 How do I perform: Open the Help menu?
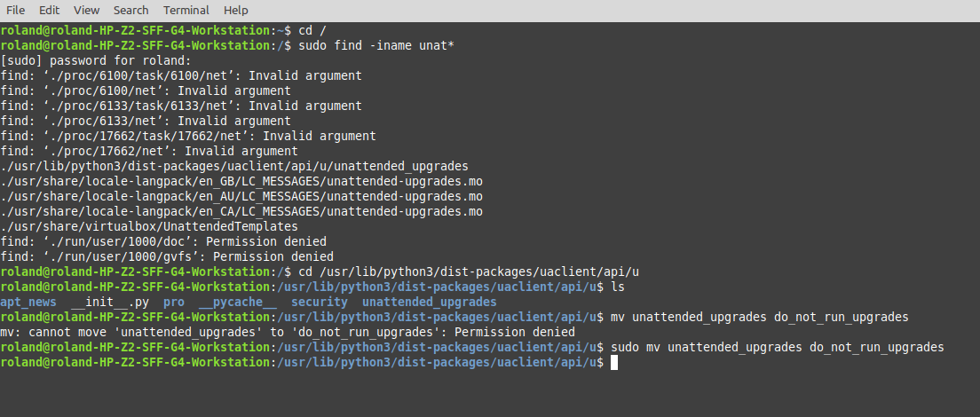(236, 11)
